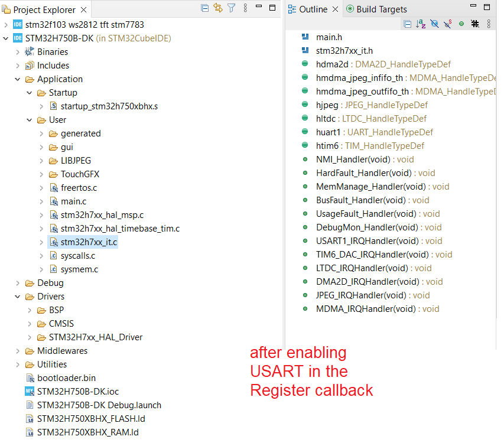This screenshot has height=446, width=504.
Task: Click the STM32H750B-DK.ioc MX icon
Action: point(30,392)
